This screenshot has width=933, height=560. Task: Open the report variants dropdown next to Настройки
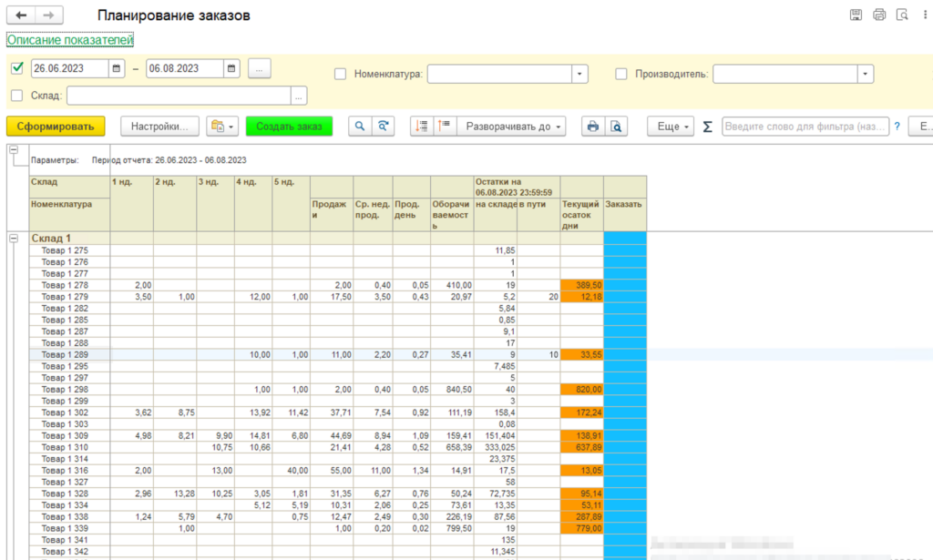coord(222,126)
